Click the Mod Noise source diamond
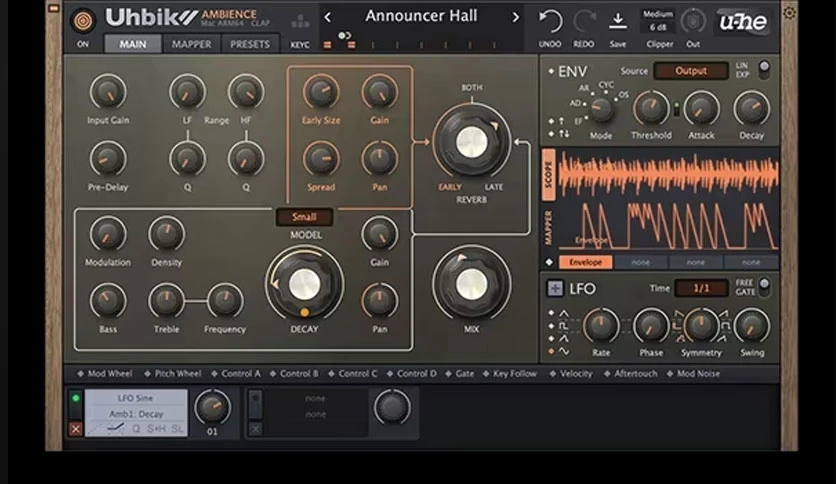836x484 pixels. point(669,374)
